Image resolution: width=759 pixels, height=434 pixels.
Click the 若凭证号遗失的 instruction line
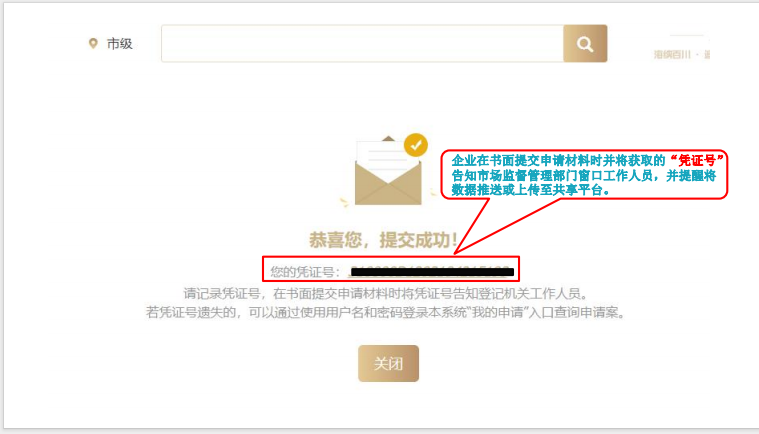coord(386,313)
